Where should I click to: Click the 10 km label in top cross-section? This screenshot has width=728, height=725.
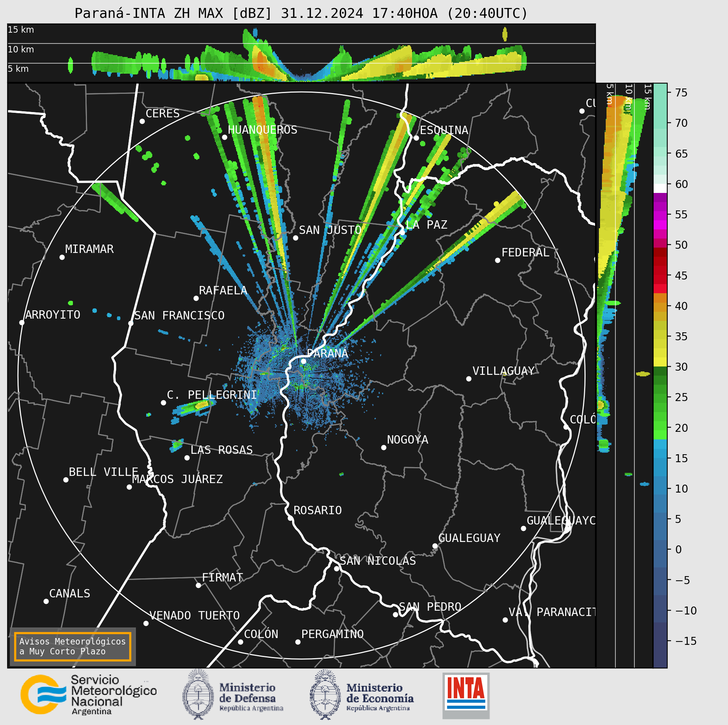click(21, 49)
